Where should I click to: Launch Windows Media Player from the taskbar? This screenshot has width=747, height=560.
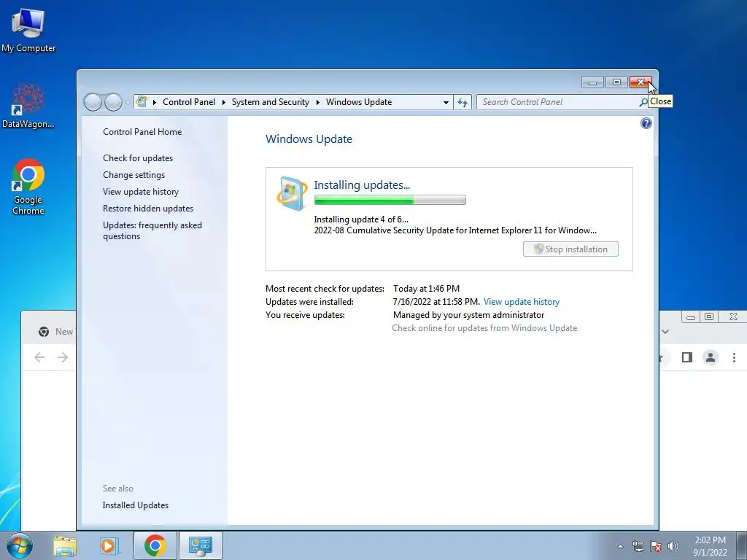click(x=109, y=545)
